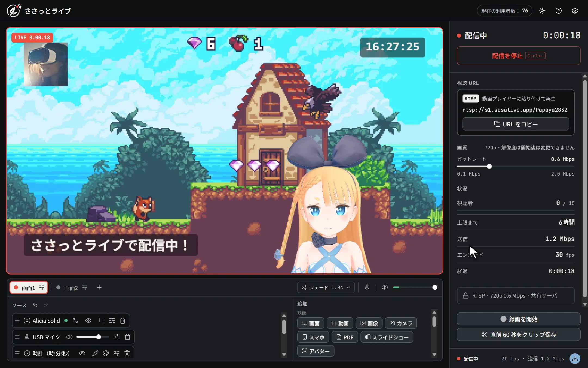Switch to 画面1 scene tab
The height and width of the screenshot is (368, 588).
click(x=29, y=288)
